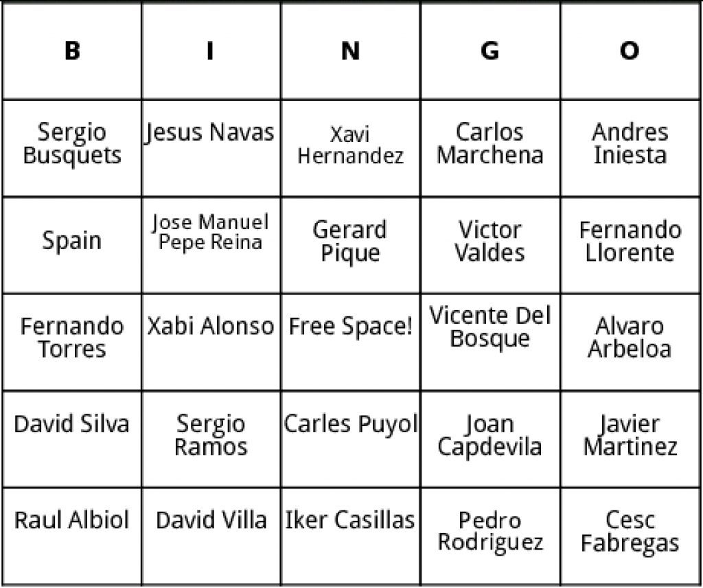
Task: Select the Fernando Torres square
Action: [72, 338]
